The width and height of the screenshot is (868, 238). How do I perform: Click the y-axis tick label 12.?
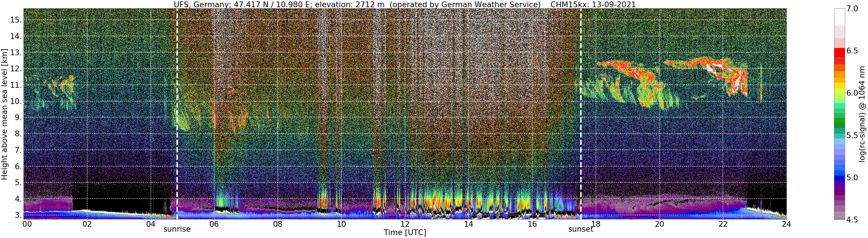16,69
